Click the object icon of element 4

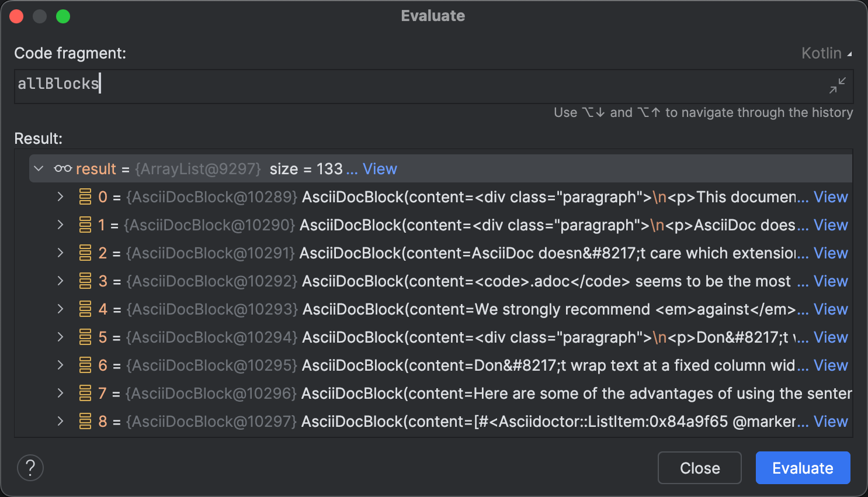coord(85,309)
